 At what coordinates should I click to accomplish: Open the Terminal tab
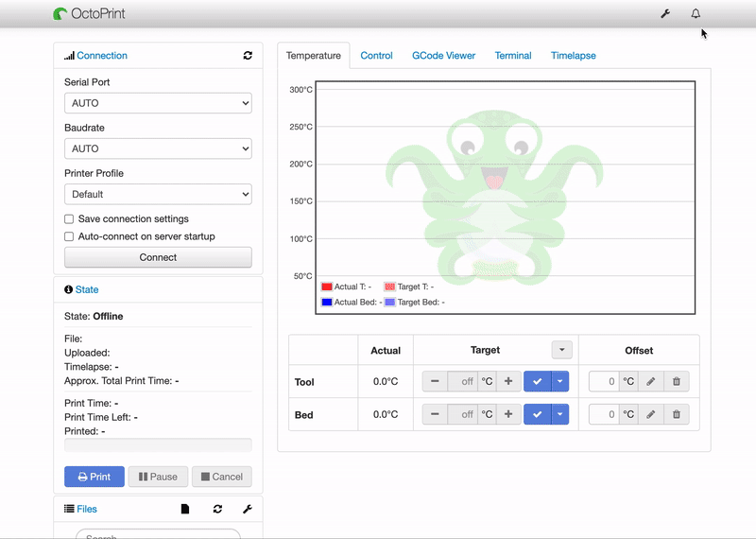pos(513,56)
